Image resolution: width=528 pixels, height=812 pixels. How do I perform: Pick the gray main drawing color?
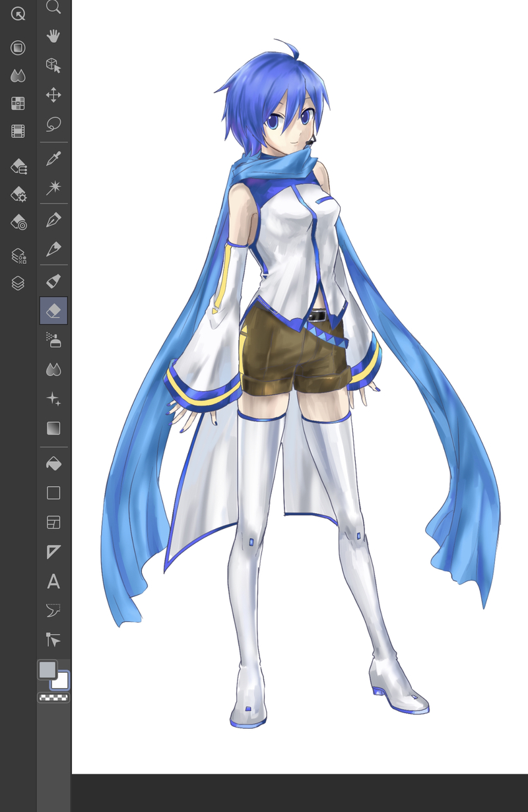[x=48, y=670]
